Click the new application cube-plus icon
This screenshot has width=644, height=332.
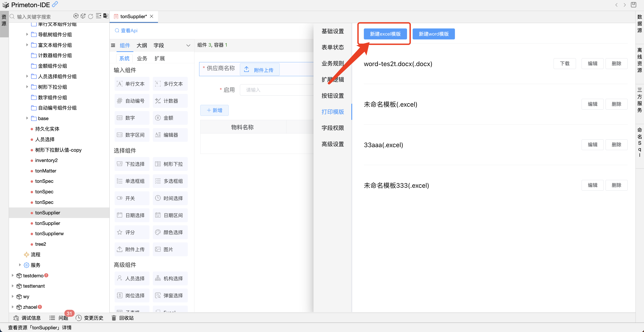83,16
